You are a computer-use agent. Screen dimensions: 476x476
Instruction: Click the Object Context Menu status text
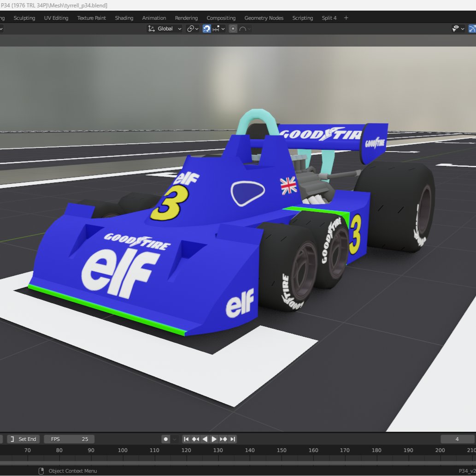tap(72, 471)
